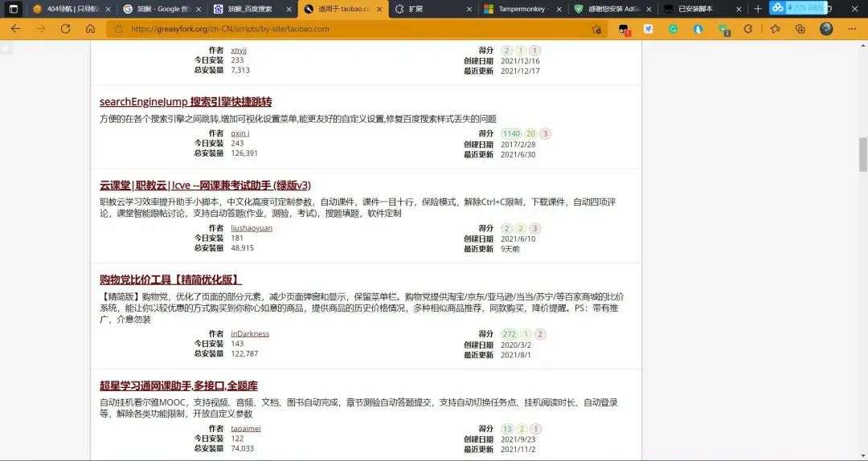
Task: Click total installs value 7,313
Action: pyautogui.click(x=240, y=71)
